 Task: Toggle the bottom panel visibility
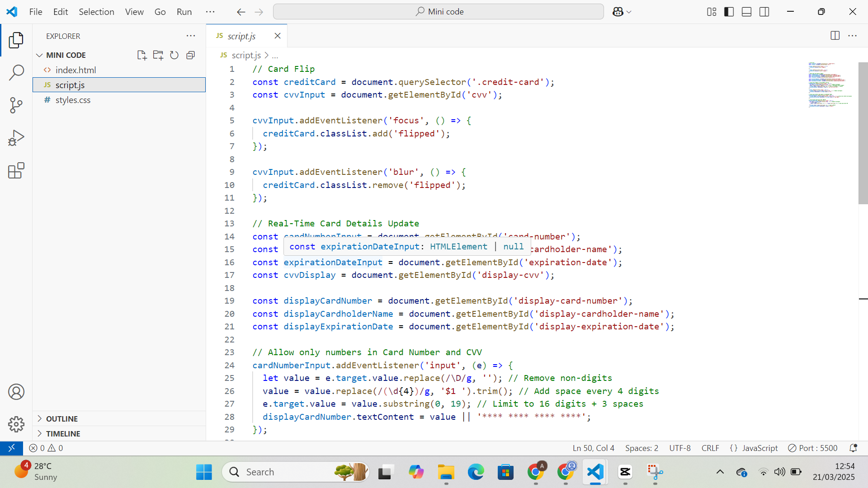(x=746, y=12)
